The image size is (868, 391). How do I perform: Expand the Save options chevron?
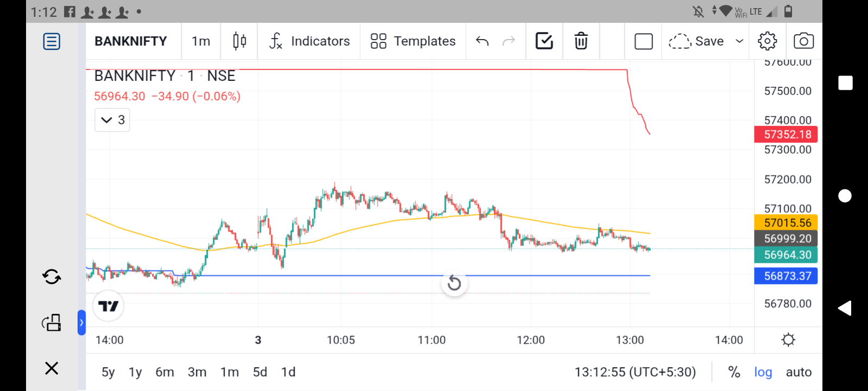click(739, 41)
